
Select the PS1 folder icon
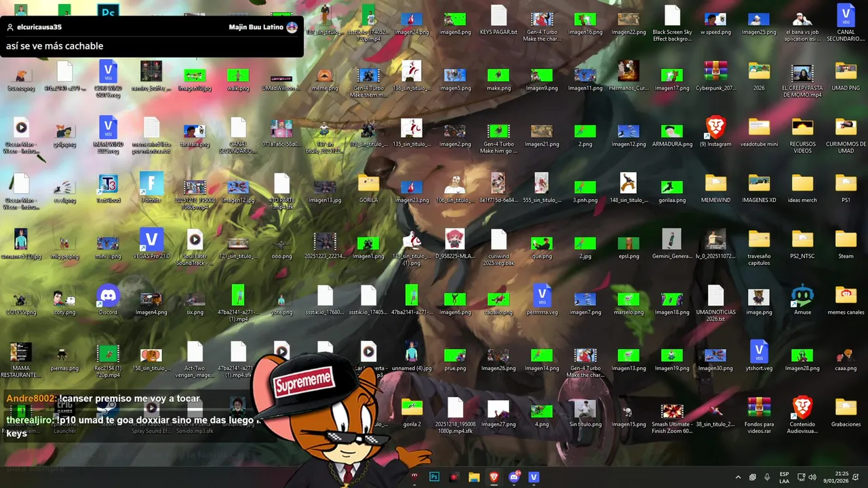tap(846, 188)
